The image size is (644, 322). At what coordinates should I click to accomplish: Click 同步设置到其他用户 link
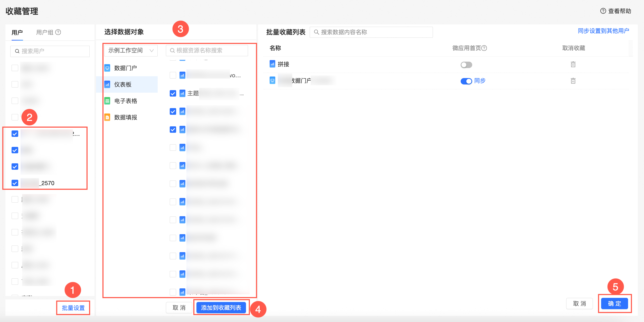click(603, 31)
